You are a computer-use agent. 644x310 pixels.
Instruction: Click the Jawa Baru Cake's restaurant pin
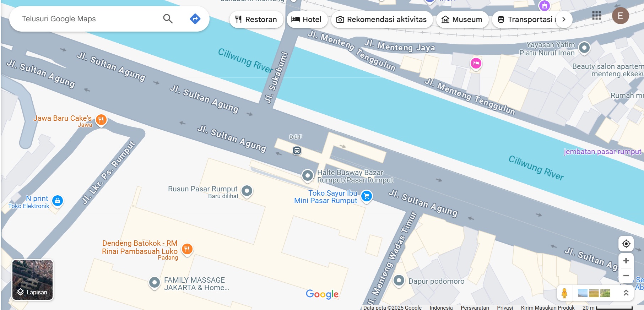point(101,120)
